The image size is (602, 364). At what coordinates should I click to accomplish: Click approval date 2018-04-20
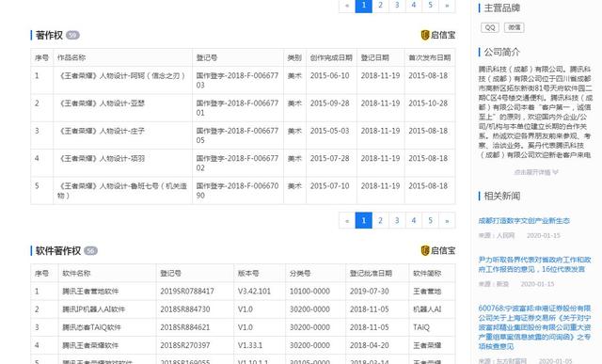(x=370, y=345)
